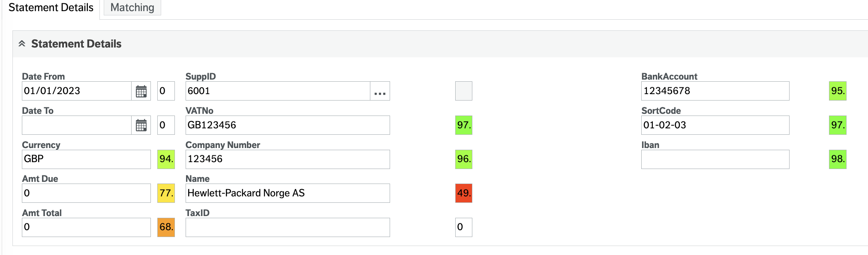
Task: Switch to the Matching tab
Action: point(132,7)
